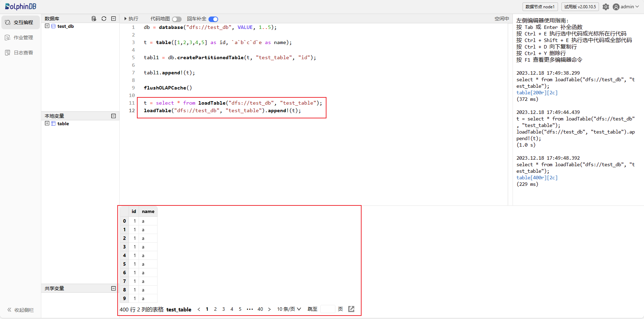The height and width of the screenshot is (319, 644).
Task: Click the settings gear icon
Action: tap(606, 7)
